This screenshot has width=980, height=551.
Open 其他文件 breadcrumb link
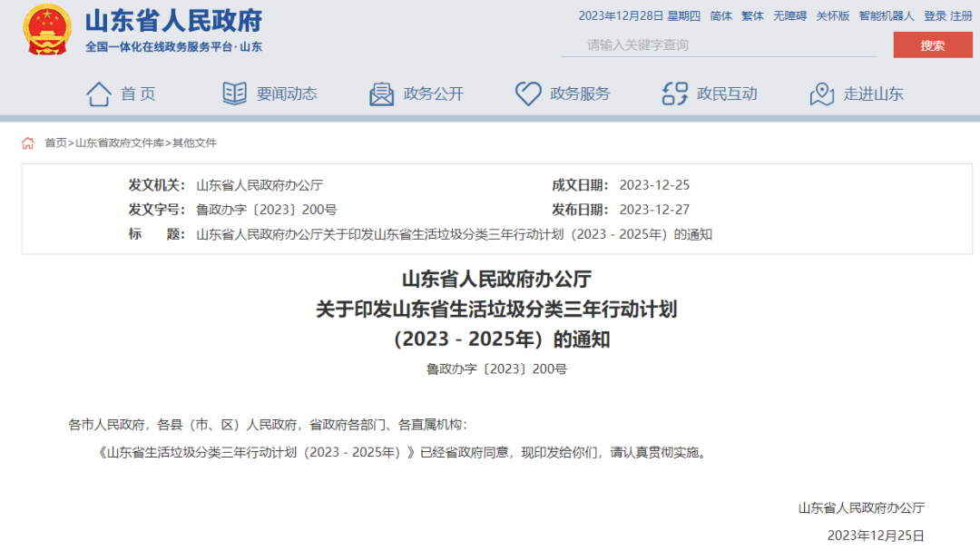pyautogui.click(x=194, y=143)
